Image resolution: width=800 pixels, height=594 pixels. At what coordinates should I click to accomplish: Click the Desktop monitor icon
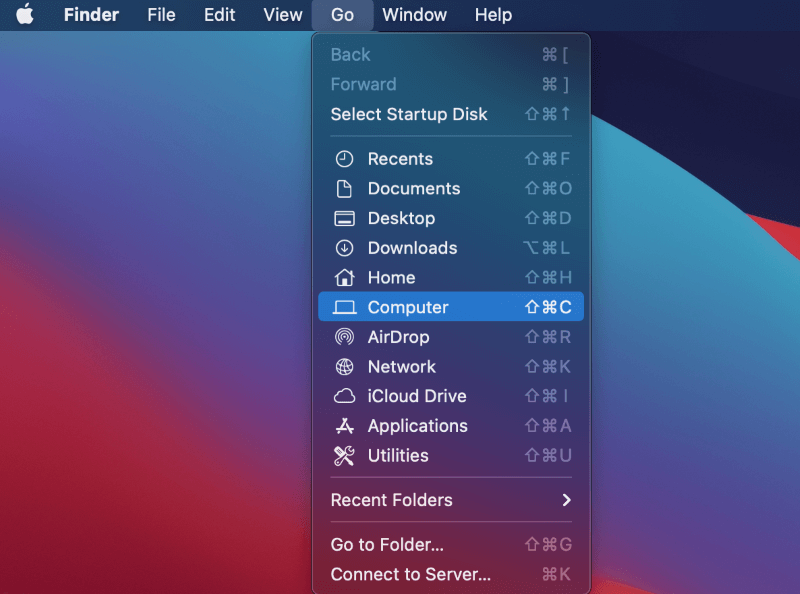tap(341, 218)
